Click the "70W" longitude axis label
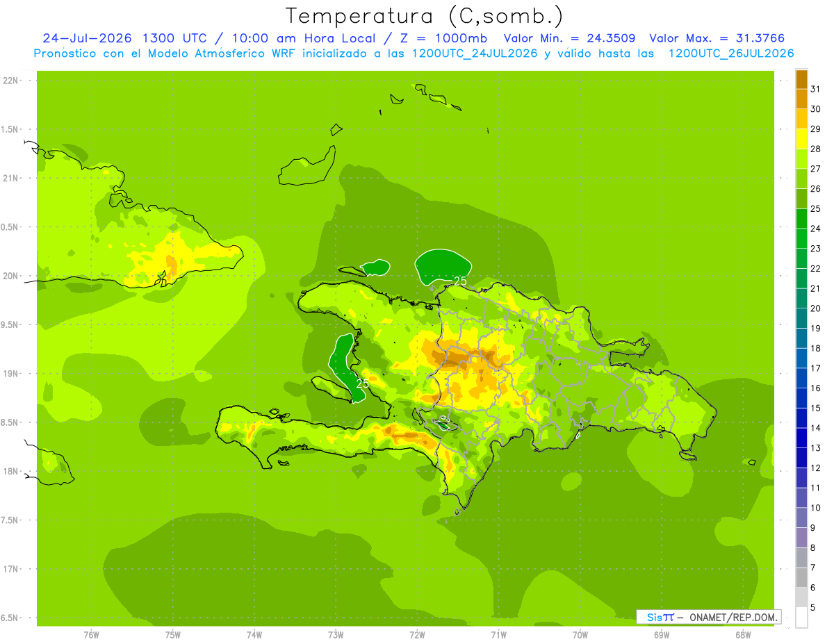834x644 pixels. coord(580,635)
